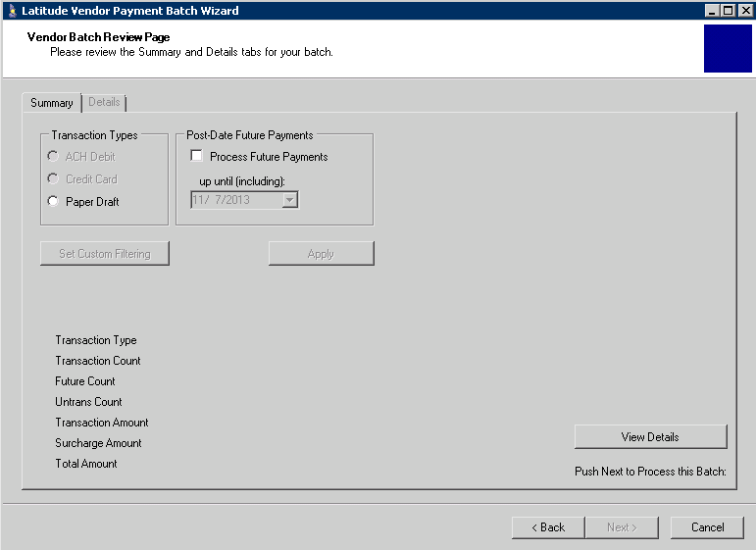Open View Details button

coord(650,436)
